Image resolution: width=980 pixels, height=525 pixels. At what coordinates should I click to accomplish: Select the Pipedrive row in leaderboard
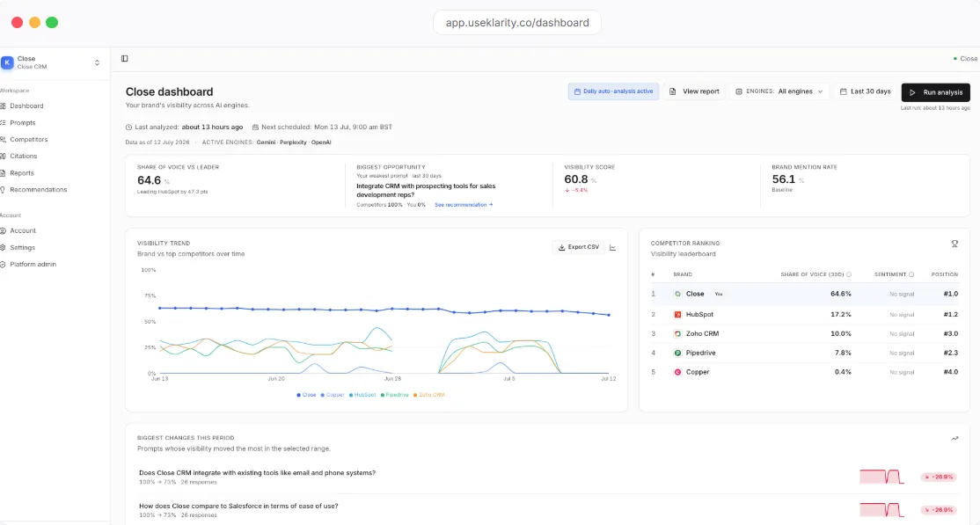(x=804, y=354)
